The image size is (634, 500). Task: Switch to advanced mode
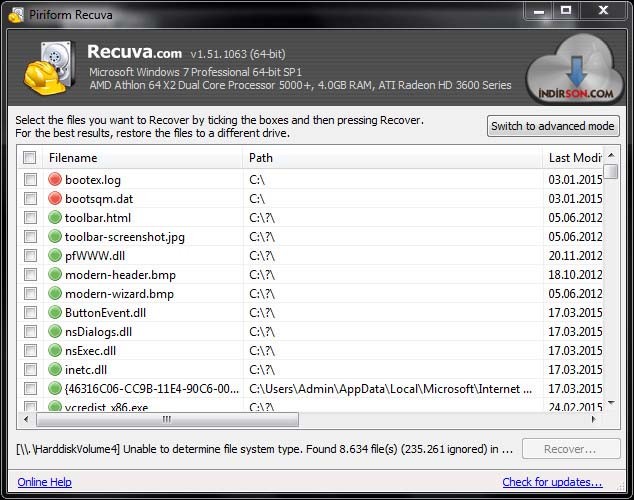[553, 126]
